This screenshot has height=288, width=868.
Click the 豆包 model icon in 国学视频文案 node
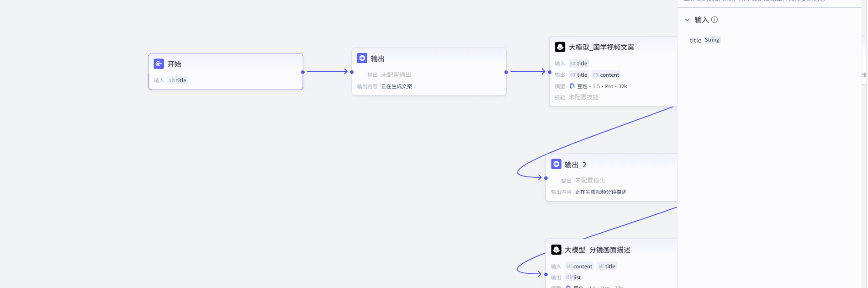pos(572,86)
